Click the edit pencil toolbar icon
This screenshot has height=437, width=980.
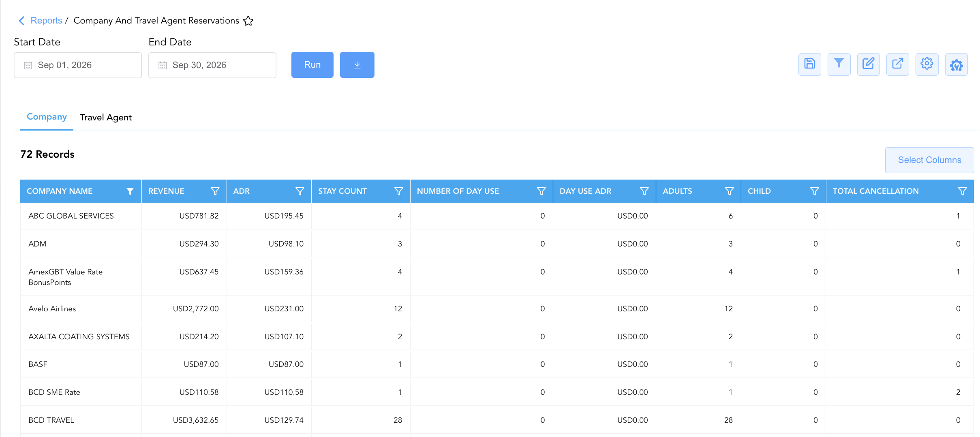click(x=868, y=64)
